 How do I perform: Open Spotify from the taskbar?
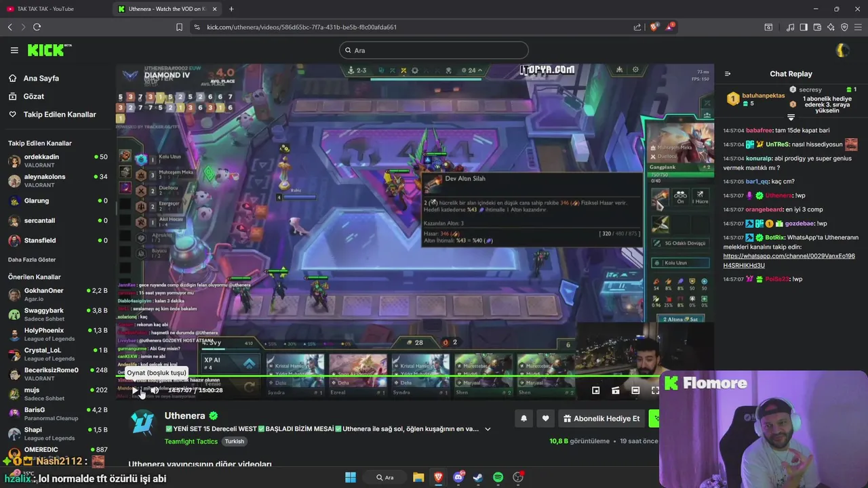[498, 477]
